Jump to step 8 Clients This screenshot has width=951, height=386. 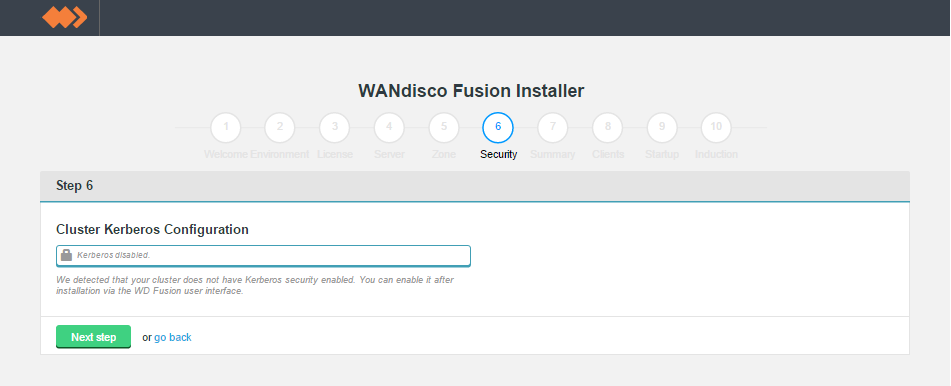(x=608, y=127)
